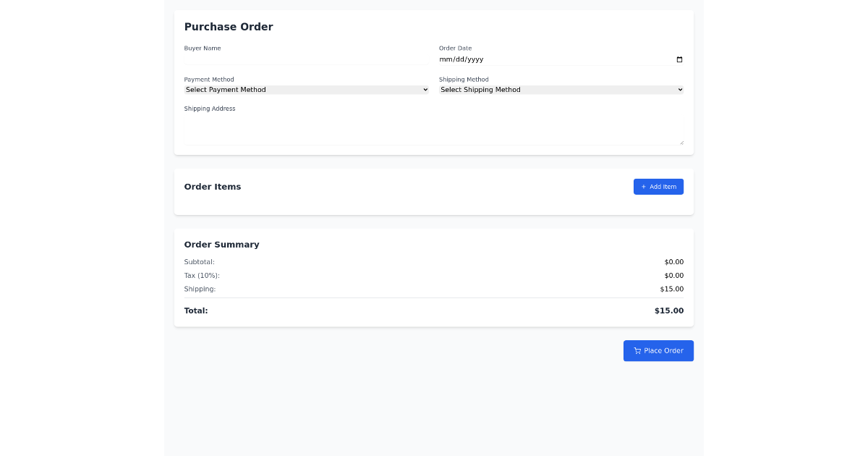Click the Shipping Method dropdown chevron
Image resolution: width=868 pixels, height=456 pixels.
tap(680, 89)
